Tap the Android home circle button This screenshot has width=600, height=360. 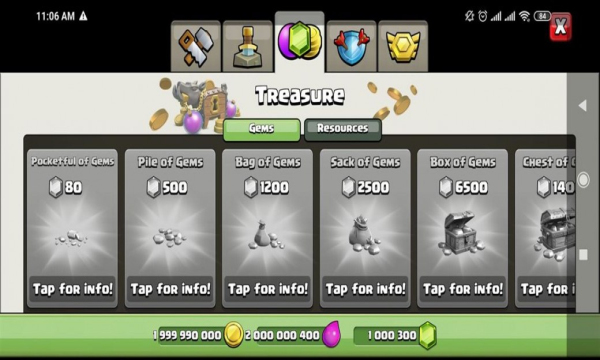tap(583, 180)
